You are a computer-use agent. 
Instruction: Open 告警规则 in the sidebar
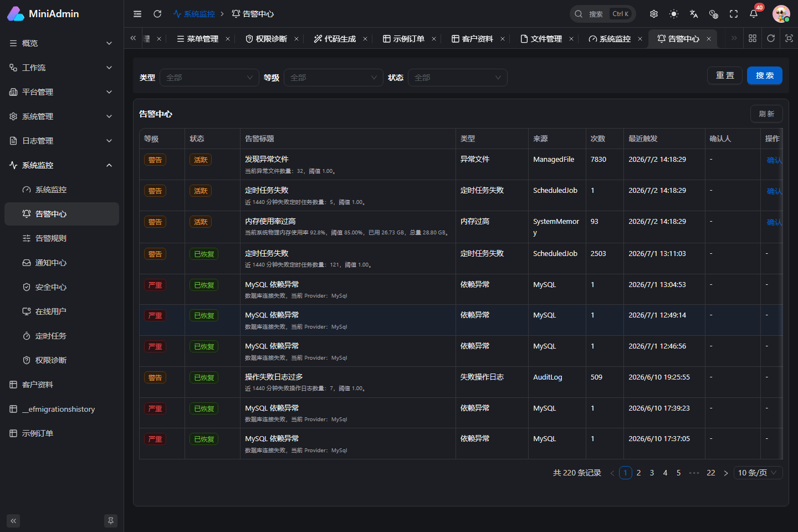(62, 238)
